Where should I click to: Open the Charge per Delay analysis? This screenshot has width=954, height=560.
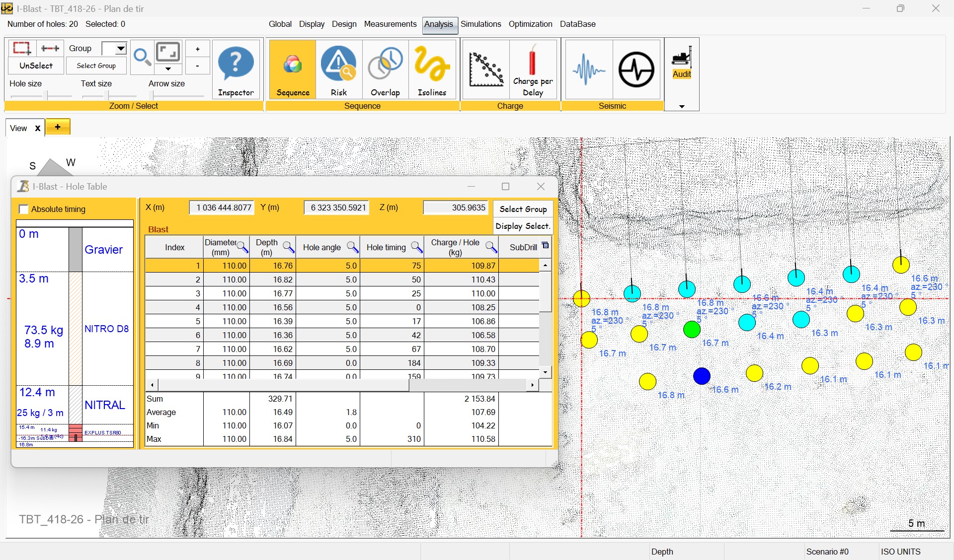[532, 70]
